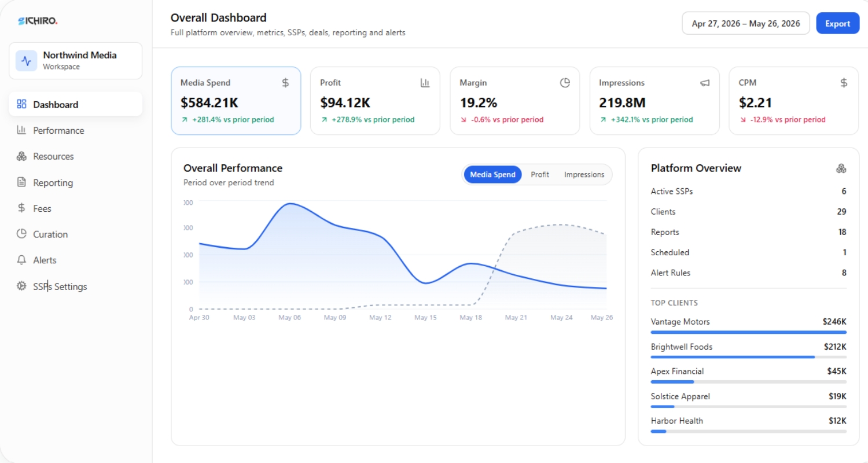Click the Alert Rules row in Platform Overview
Screen dimensions: 868x463
tap(748, 273)
